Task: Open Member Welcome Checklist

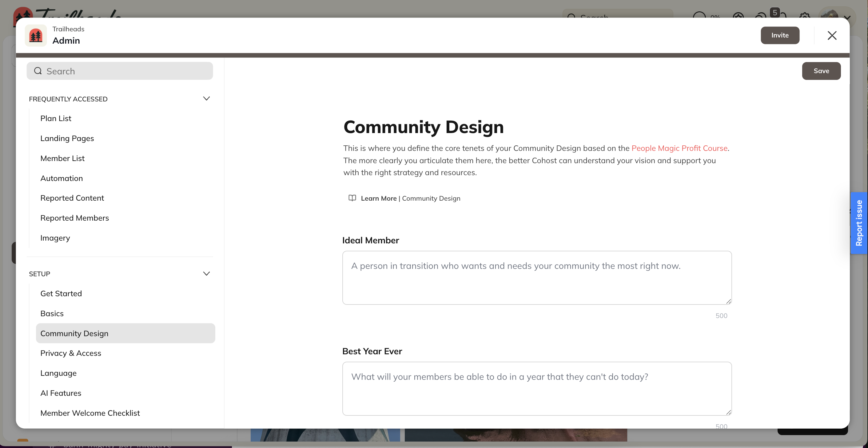Action: tap(90, 413)
